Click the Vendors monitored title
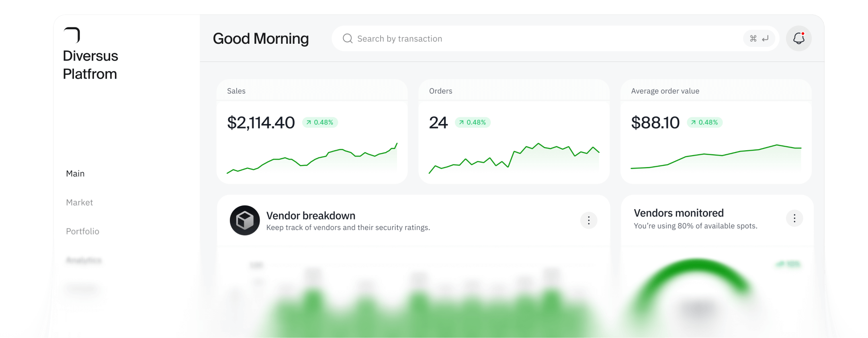868x338 pixels. (x=679, y=213)
